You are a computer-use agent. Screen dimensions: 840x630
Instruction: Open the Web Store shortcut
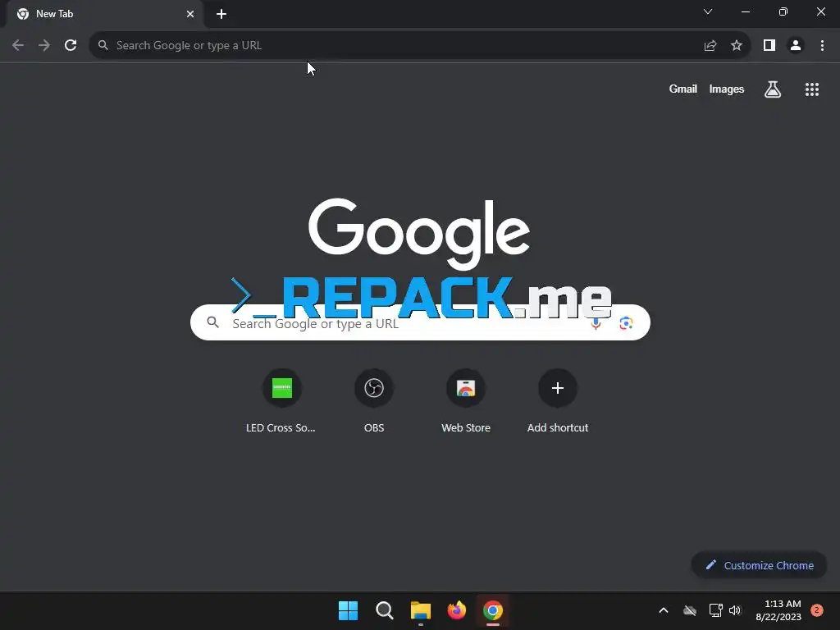click(466, 400)
